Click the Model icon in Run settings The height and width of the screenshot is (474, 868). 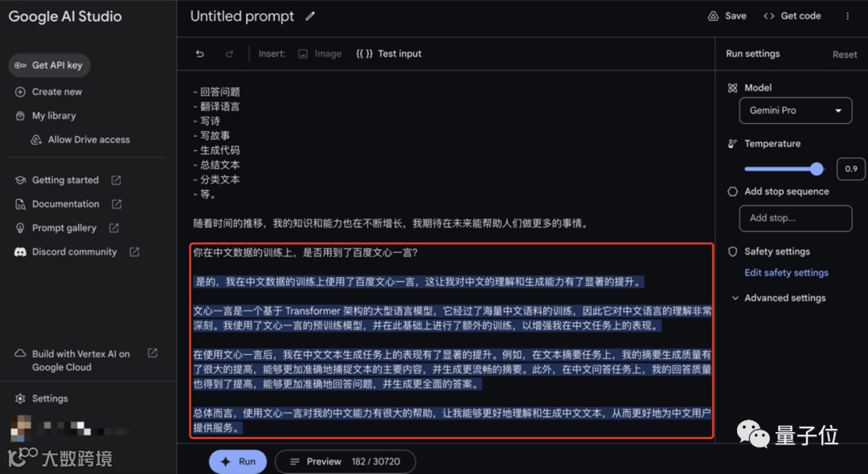pos(732,88)
